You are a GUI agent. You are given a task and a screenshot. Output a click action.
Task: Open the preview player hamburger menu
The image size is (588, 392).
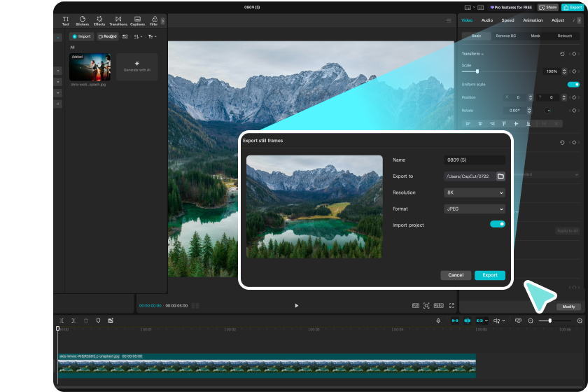pyautogui.click(x=449, y=20)
